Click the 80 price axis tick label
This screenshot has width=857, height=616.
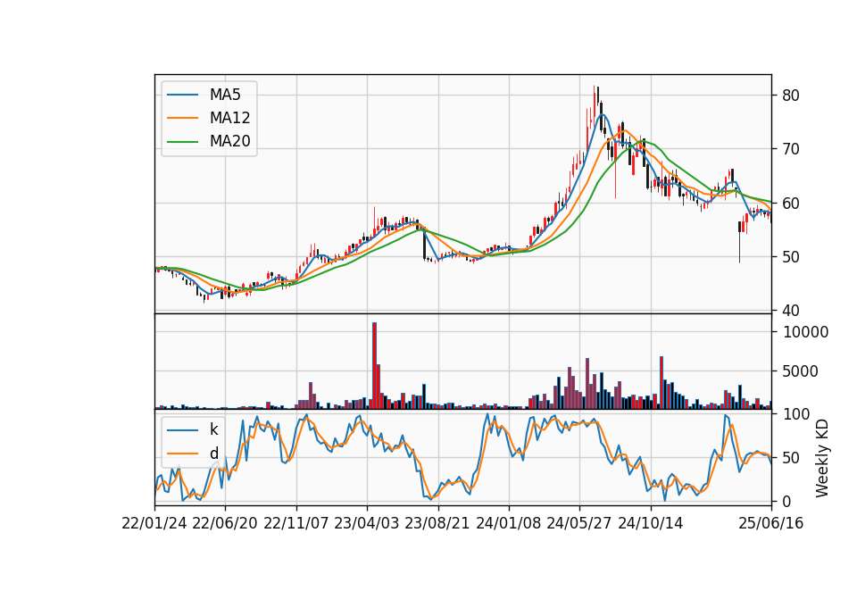coord(791,96)
